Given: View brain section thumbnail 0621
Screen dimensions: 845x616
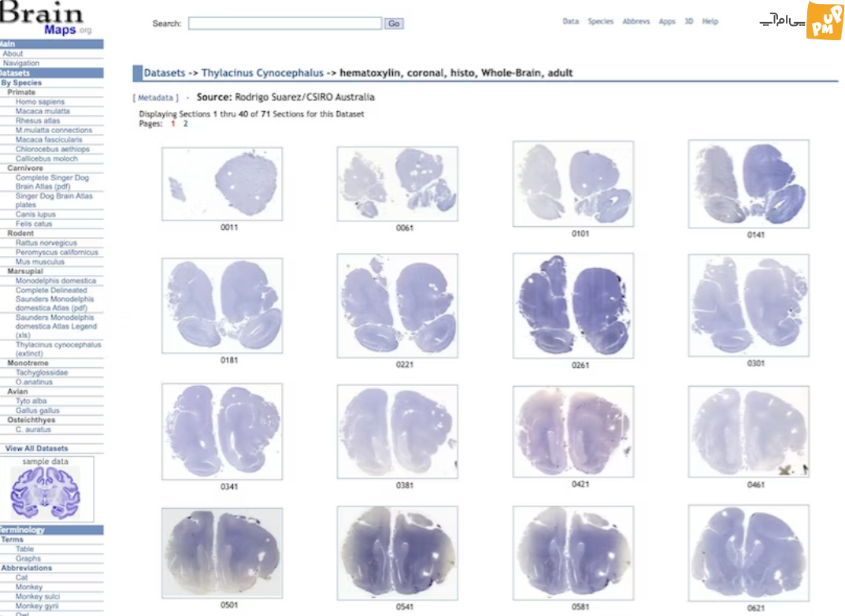Looking at the screenshot, I should point(748,553).
